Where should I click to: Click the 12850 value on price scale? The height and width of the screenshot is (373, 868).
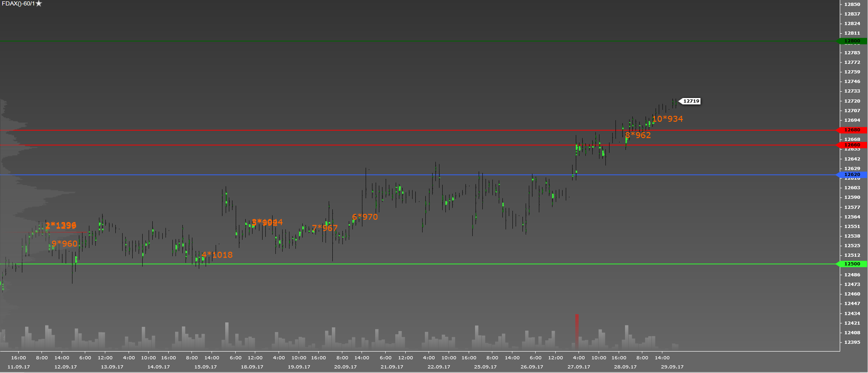[852, 4]
